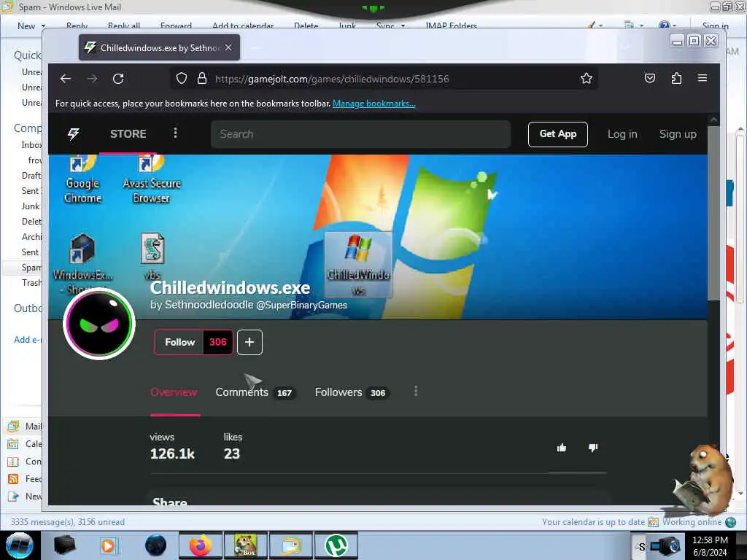Open the Calendar shortcut icon in Live Mail
This screenshot has width=747, height=560.
tap(13, 444)
